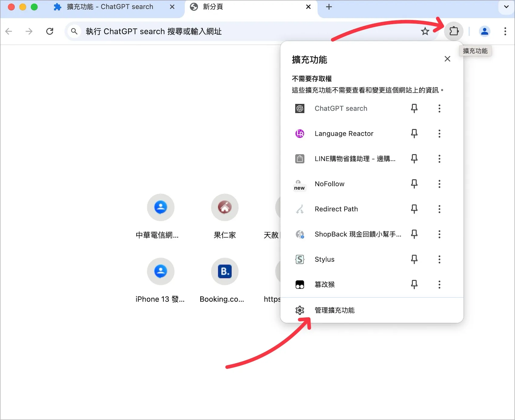
Task: Pin the ChatGPT search extension
Action: pos(414,108)
